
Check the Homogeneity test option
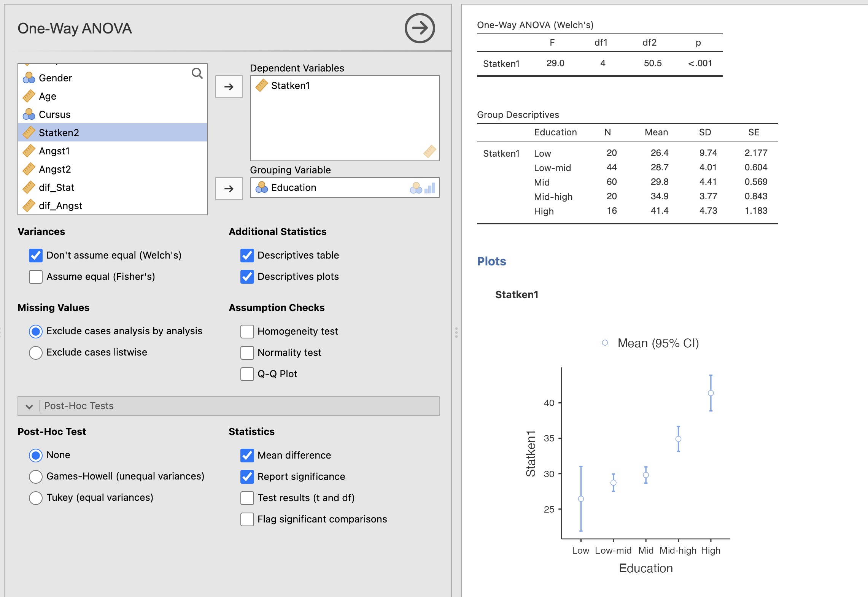pos(247,331)
